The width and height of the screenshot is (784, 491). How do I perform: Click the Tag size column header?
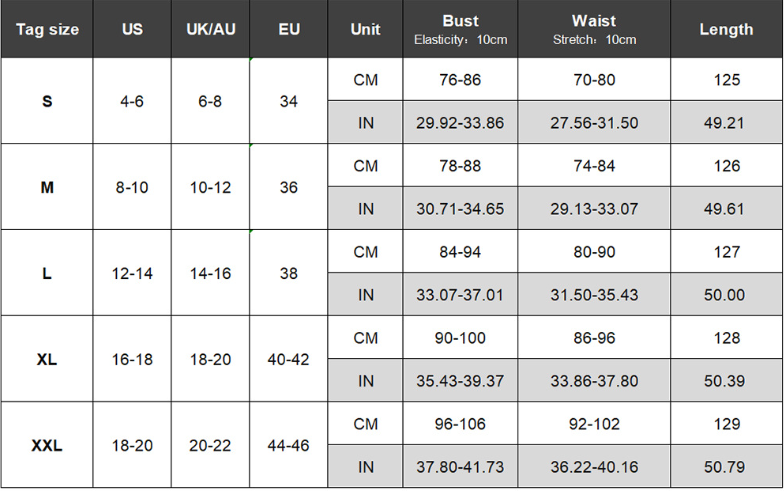tap(47, 29)
